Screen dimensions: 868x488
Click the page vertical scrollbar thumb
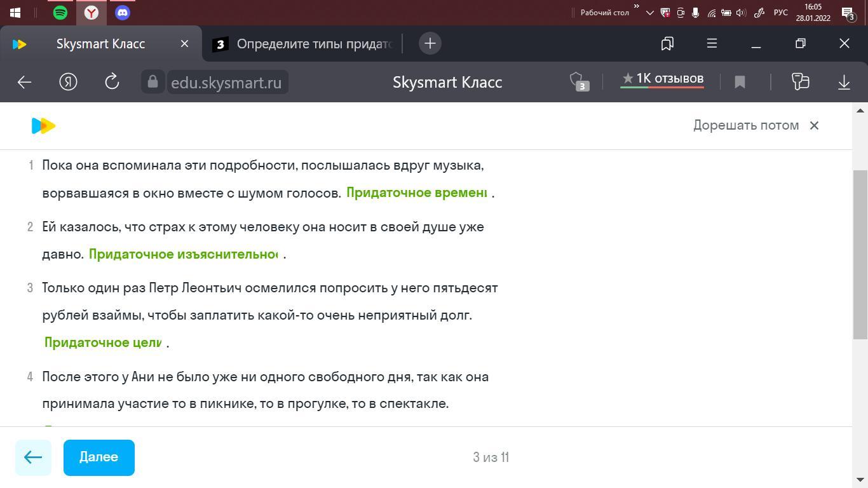[x=860, y=254]
